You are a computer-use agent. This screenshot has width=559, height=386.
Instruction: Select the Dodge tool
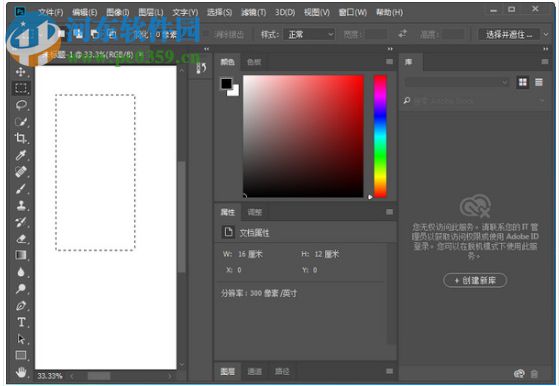pos(21,289)
